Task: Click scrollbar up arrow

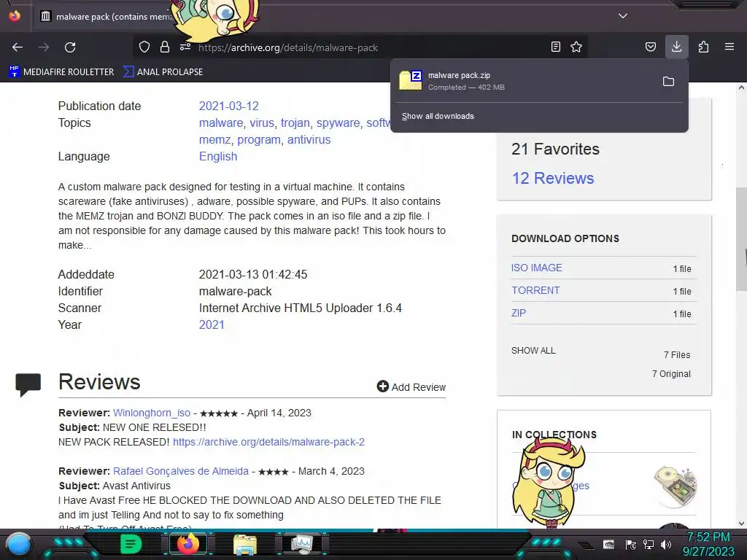Action: 741,87
